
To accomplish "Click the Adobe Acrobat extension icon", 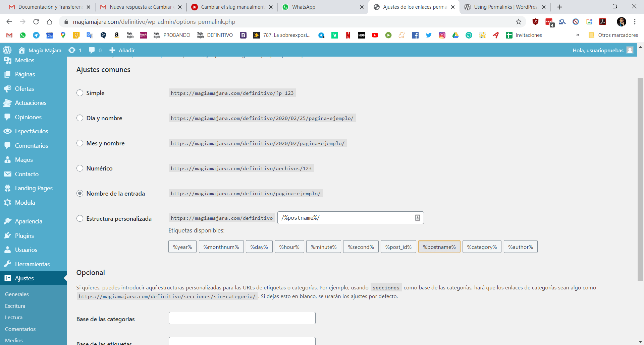I will point(603,22).
